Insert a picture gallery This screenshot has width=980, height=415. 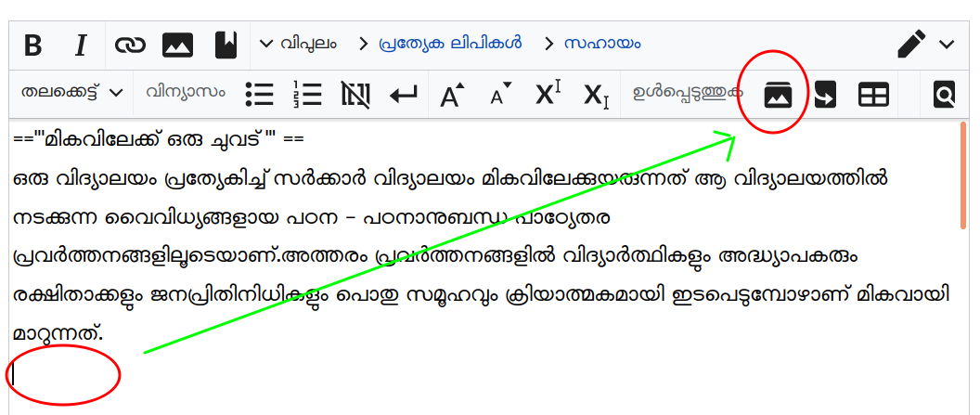point(778,94)
